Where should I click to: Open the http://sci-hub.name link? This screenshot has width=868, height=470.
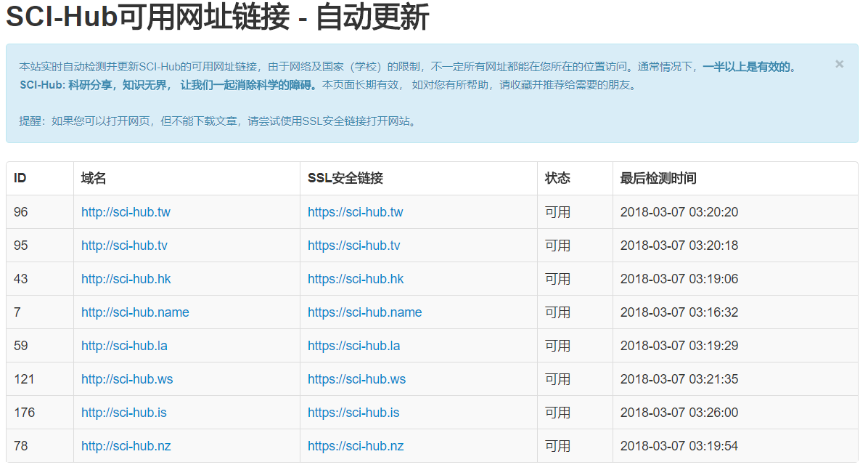134,312
